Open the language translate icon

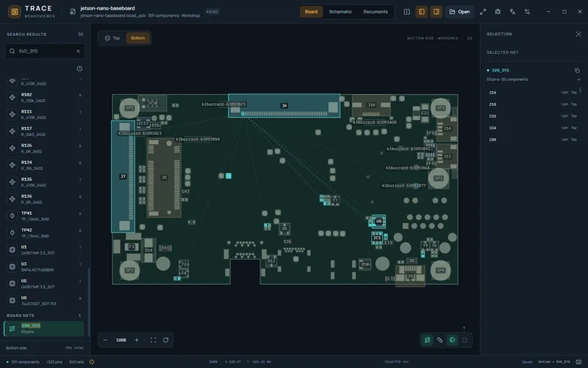point(512,12)
